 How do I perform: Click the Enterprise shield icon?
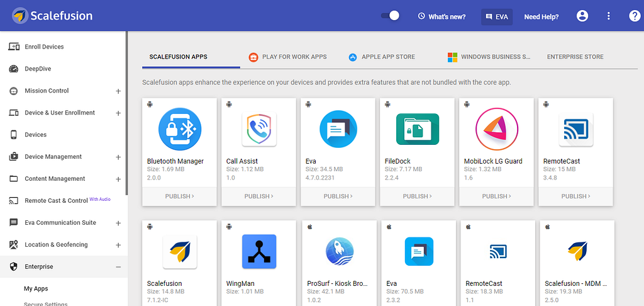[14, 267]
